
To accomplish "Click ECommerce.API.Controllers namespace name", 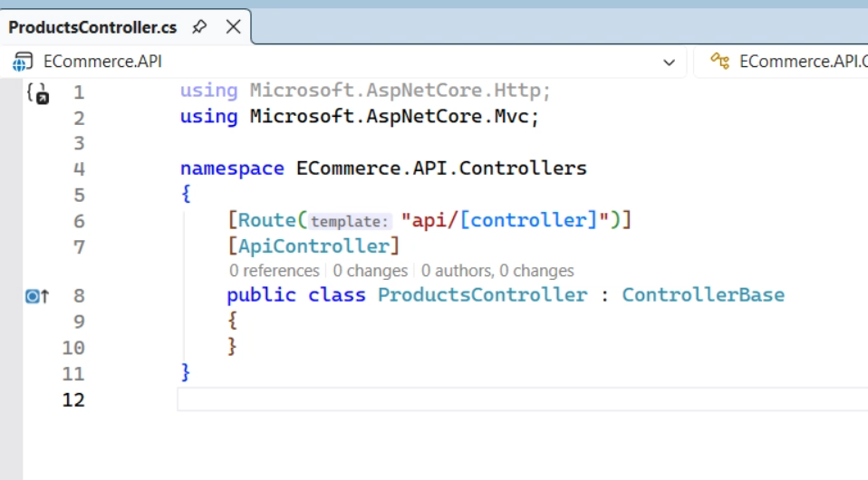I will point(441,168).
